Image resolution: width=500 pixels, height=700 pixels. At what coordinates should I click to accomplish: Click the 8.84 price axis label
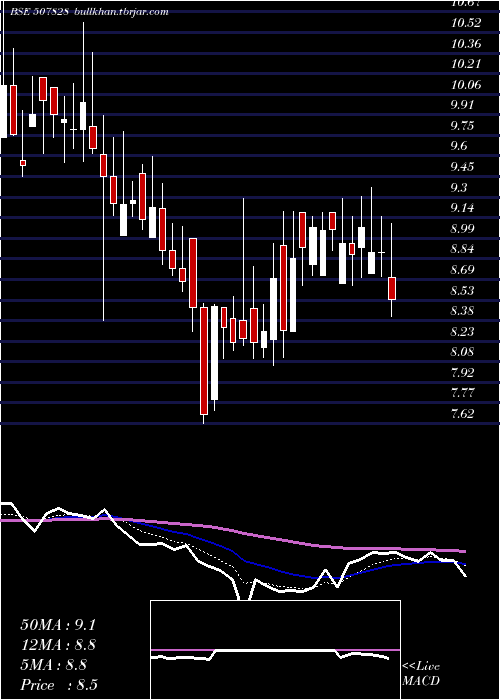462,249
